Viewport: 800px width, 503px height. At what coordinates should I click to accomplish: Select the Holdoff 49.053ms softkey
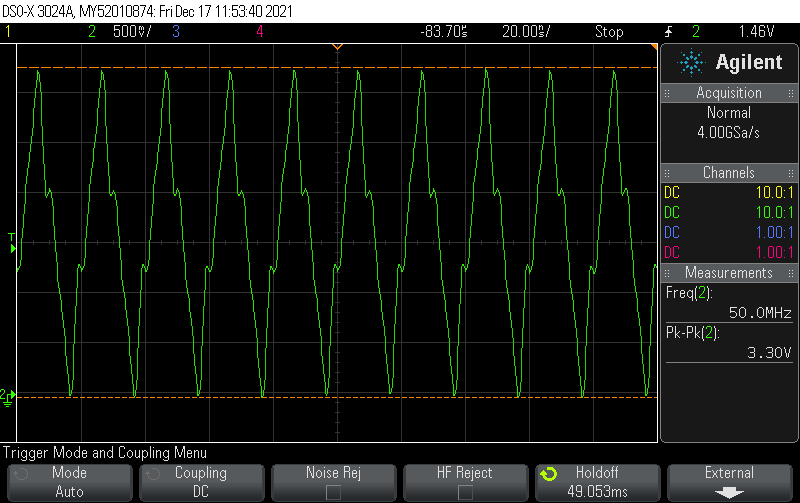point(597,482)
